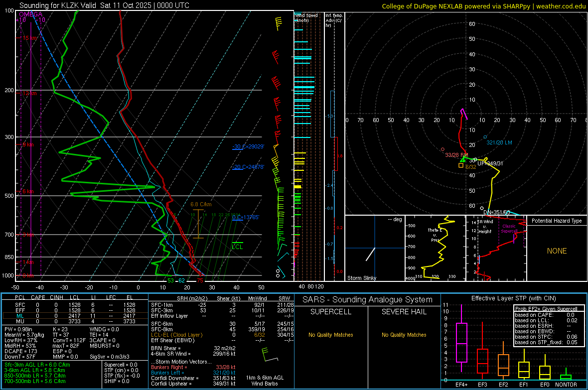588x390 pixels.
Task: Click the NONE hazard type text
Action: [x=557, y=251]
